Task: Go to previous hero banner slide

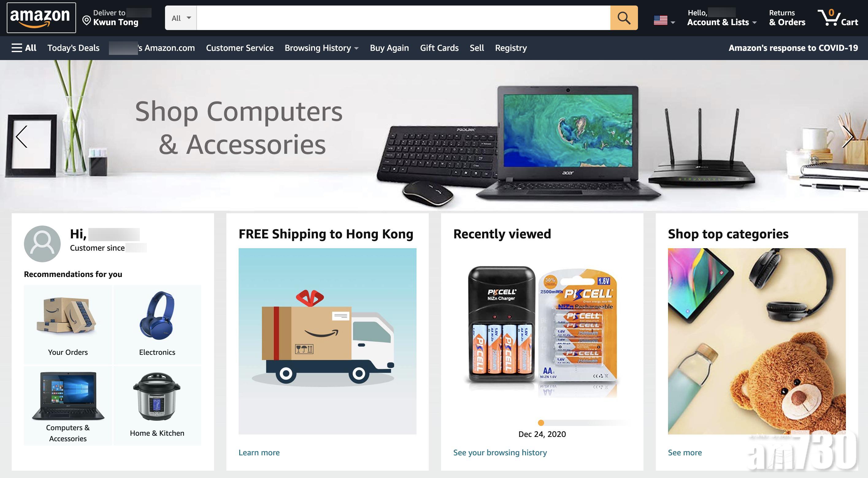Action: coord(21,136)
